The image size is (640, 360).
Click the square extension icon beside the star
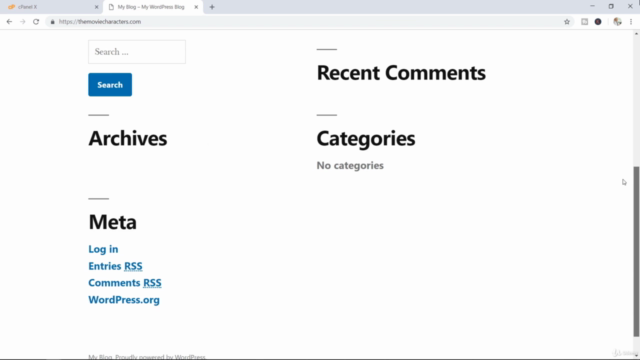584,22
